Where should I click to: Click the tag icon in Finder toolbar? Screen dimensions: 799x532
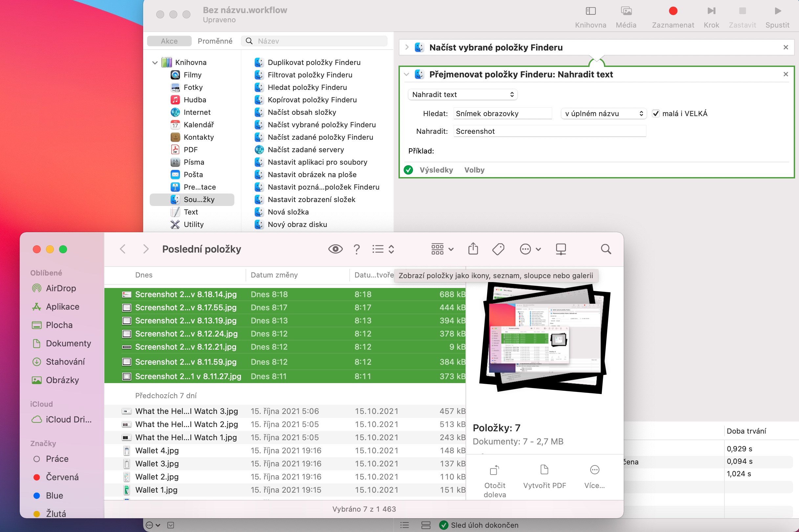[498, 249]
